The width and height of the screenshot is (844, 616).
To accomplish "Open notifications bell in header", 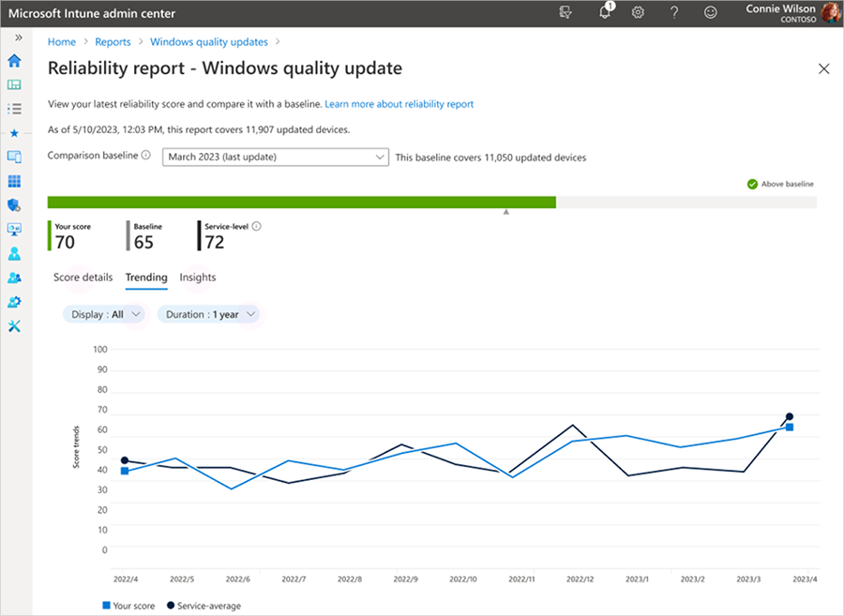I will point(605,12).
